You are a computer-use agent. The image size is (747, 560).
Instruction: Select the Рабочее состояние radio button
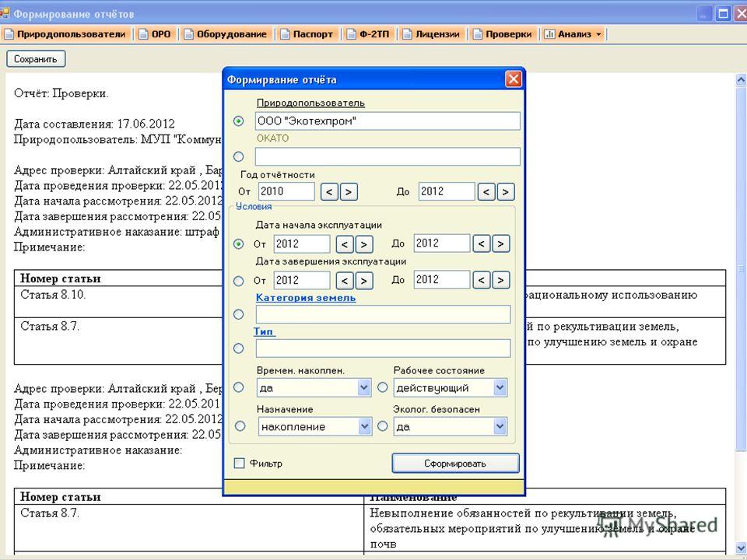click(383, 387)
